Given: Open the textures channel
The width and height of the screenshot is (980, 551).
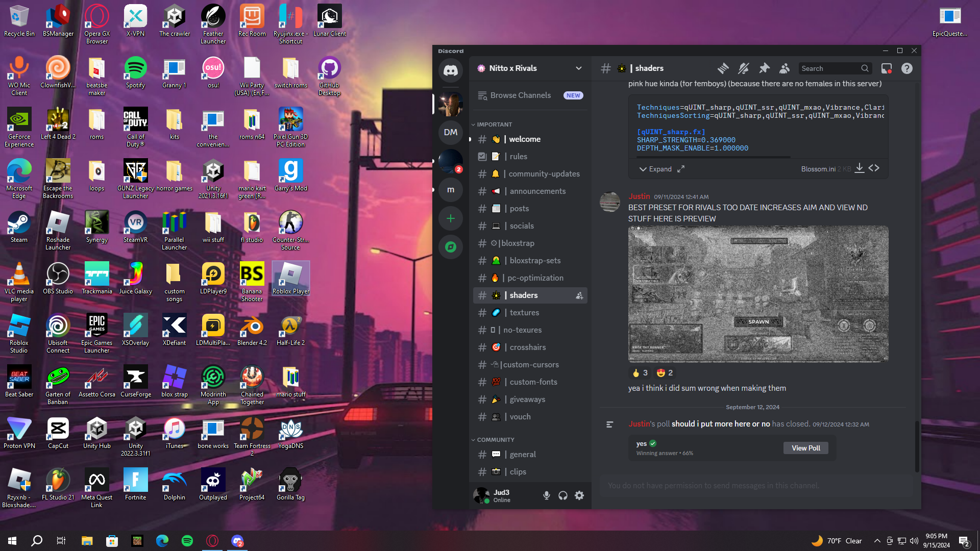Looking at the screenshot, I should (x=524, y=313).
